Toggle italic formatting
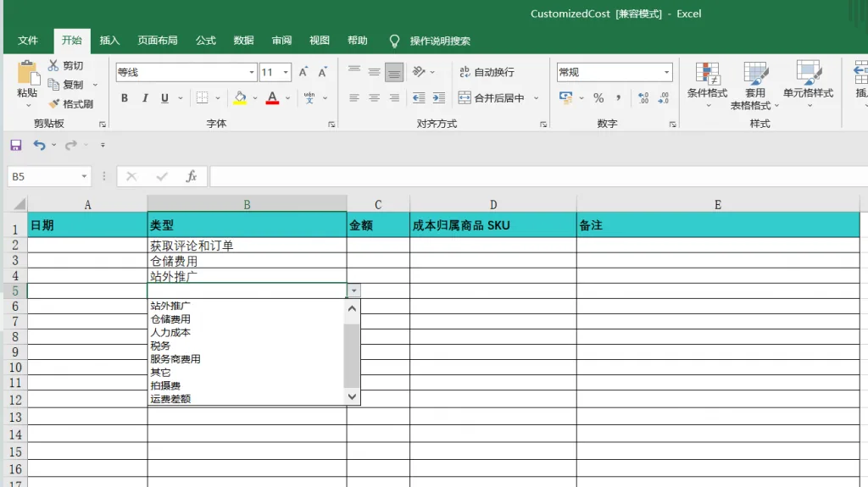Screen dimensions: 868x487 click(144, 98)
